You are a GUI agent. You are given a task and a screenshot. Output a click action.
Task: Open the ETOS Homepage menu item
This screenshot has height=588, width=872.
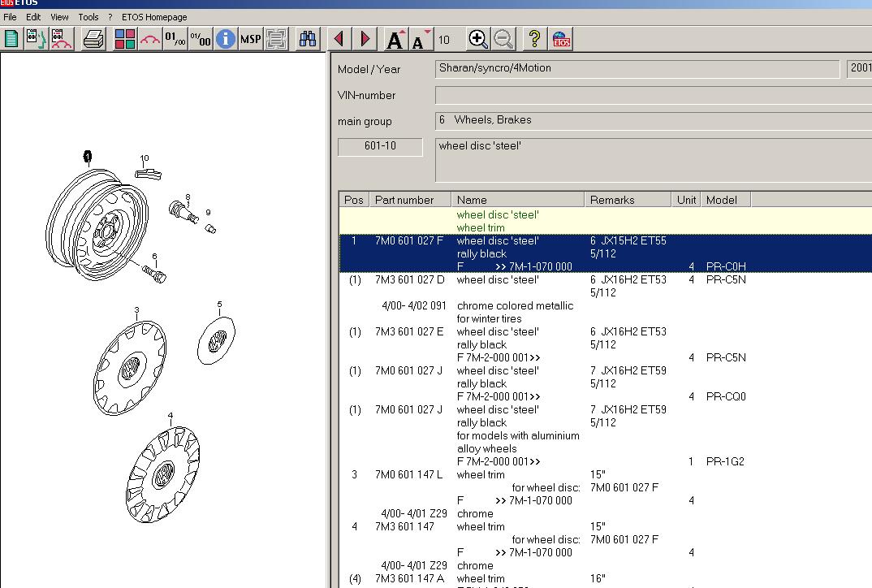[x=153, y=17]
